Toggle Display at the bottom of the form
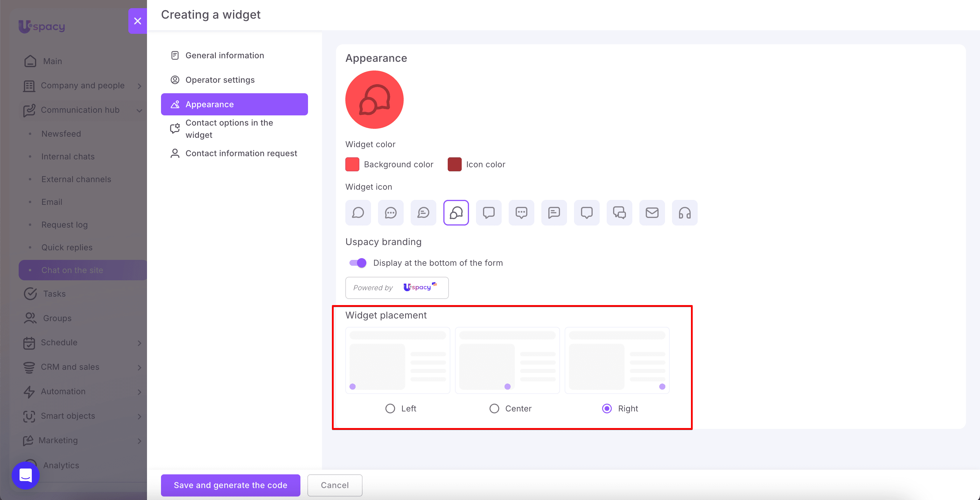This screenshot has height=500, width=980. tap(358, 263)
